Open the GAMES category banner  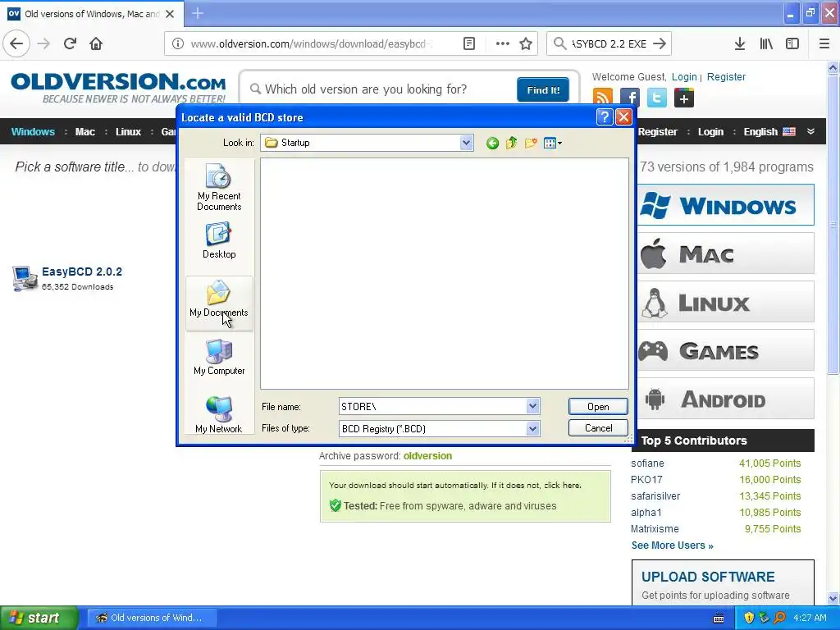coord(726,350)
